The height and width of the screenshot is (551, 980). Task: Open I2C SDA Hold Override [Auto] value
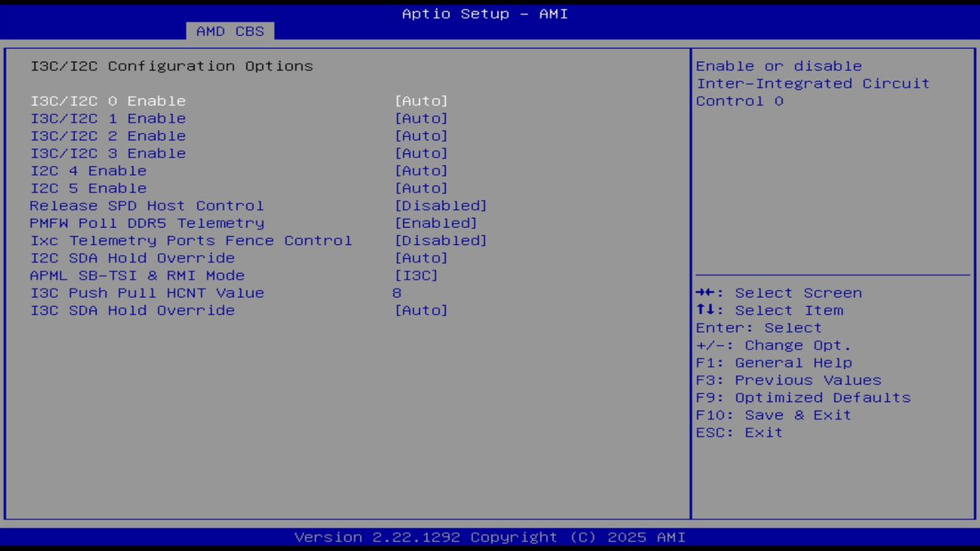pyautogui.click(x=421, y=258)
